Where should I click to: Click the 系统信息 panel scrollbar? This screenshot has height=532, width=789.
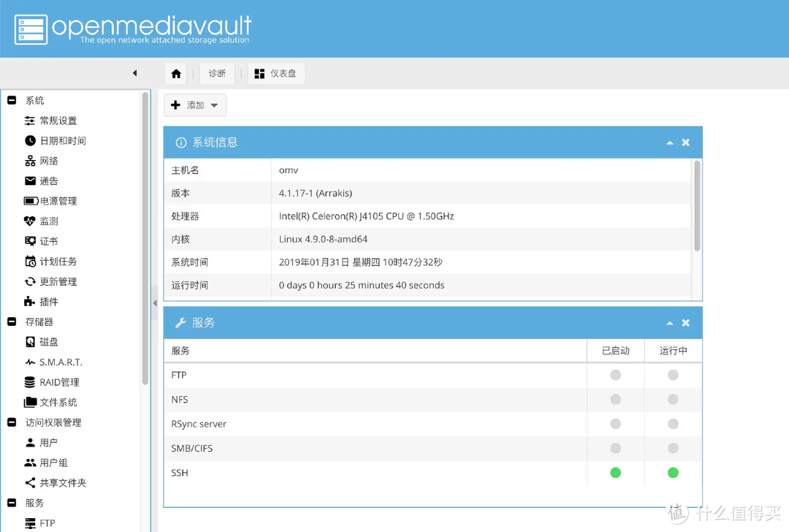pos(697,206)
